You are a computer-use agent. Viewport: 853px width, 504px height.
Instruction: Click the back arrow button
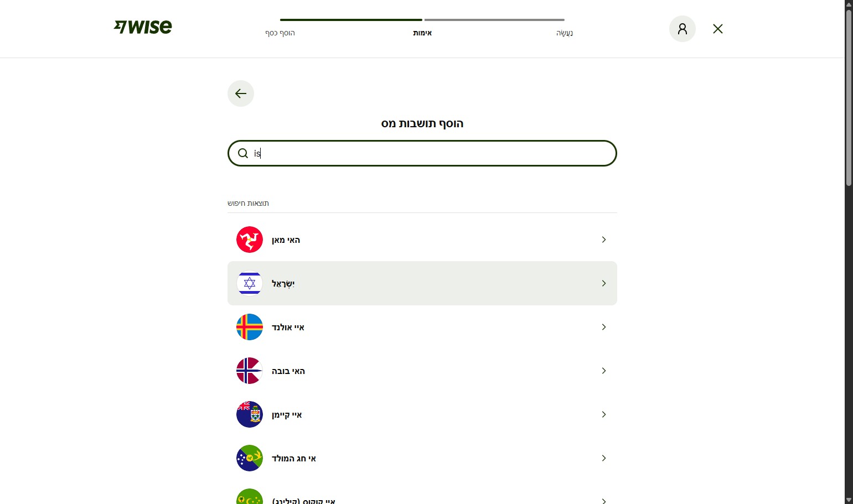241,93
